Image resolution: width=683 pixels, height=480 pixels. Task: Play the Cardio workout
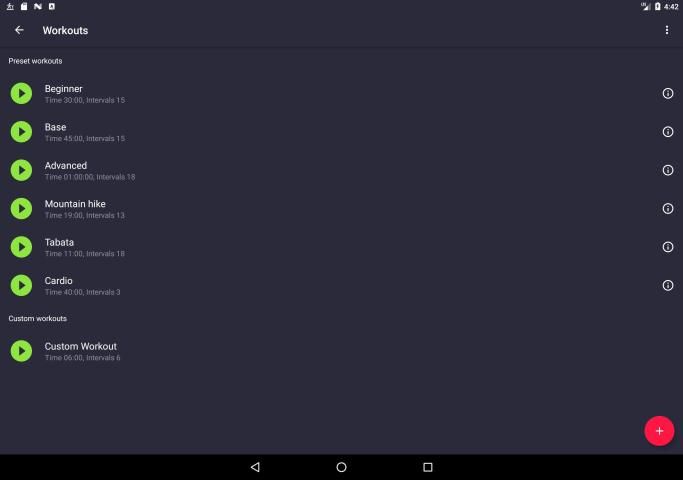tap(21, 285)
